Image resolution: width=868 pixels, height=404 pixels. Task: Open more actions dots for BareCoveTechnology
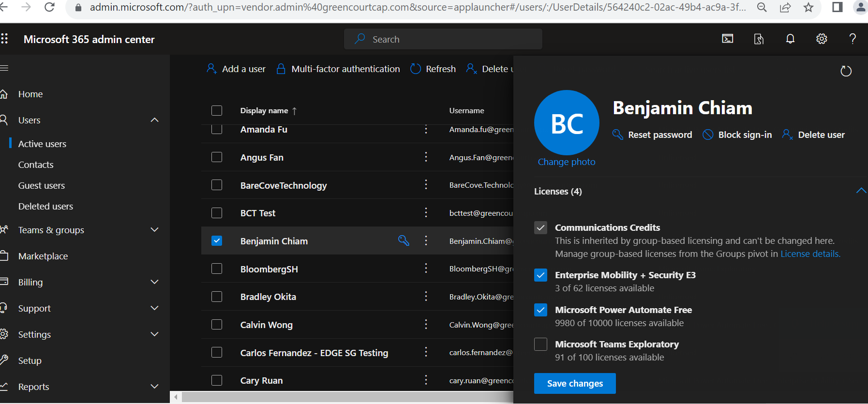(426, 185)
